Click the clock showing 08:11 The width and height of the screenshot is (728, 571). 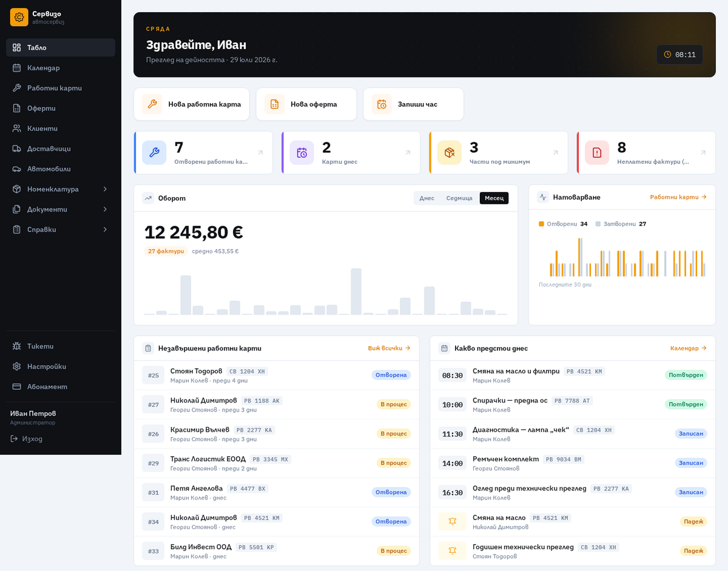tap(679, 55)
